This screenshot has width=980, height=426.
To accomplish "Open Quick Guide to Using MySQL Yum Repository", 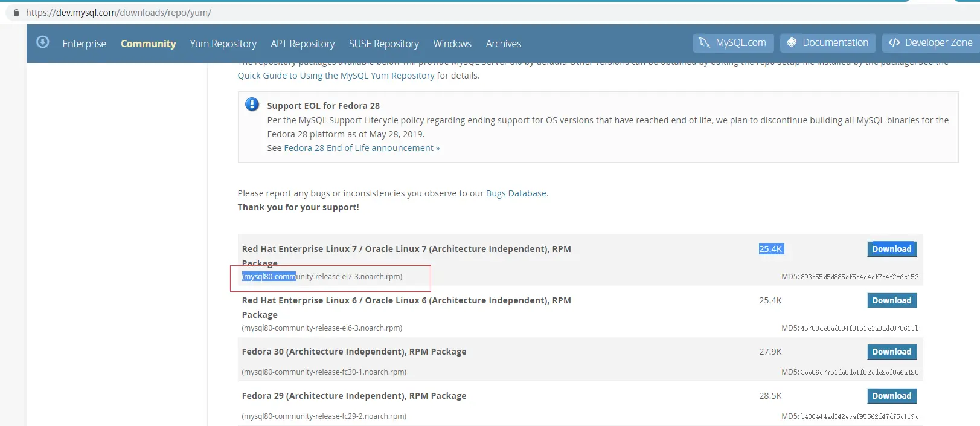I will click(x=336, y=76).
